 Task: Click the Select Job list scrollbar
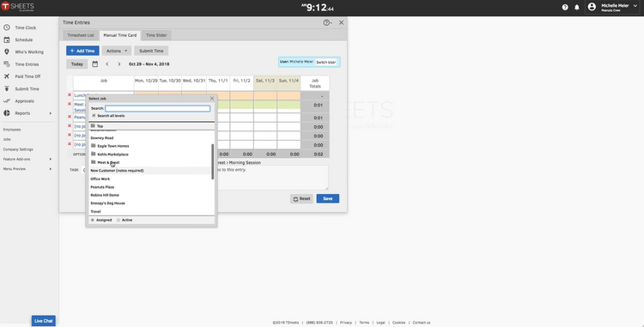[x=212, y=161]
